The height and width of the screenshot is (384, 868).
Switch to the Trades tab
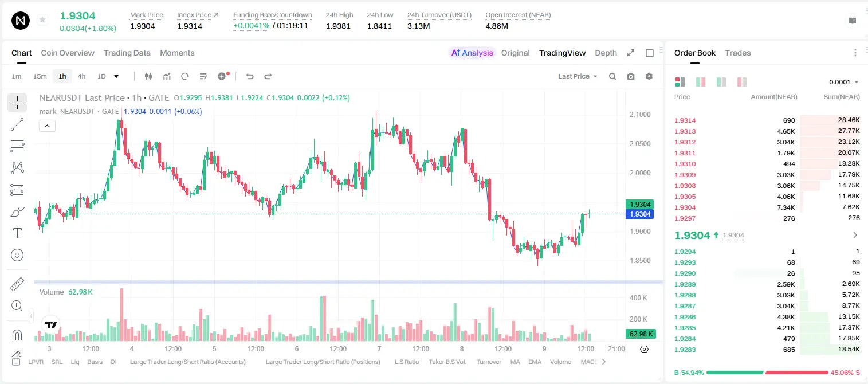tap(738, 53)
